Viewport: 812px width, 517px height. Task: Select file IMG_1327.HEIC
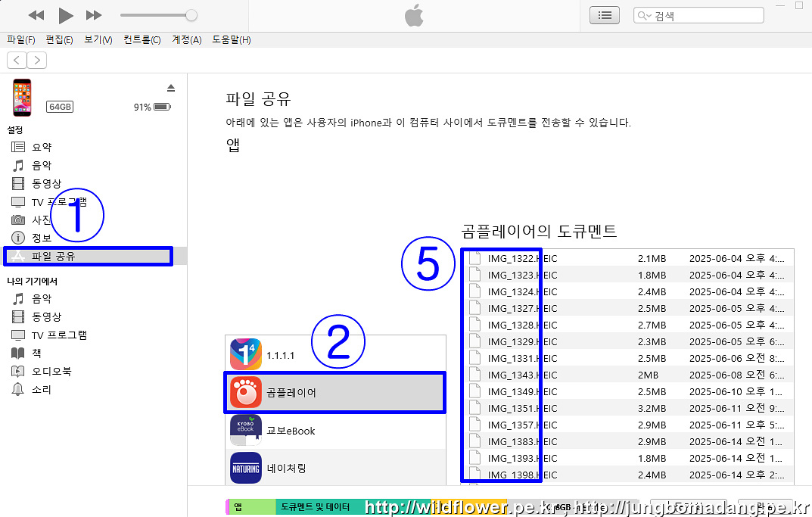point(522,308)
